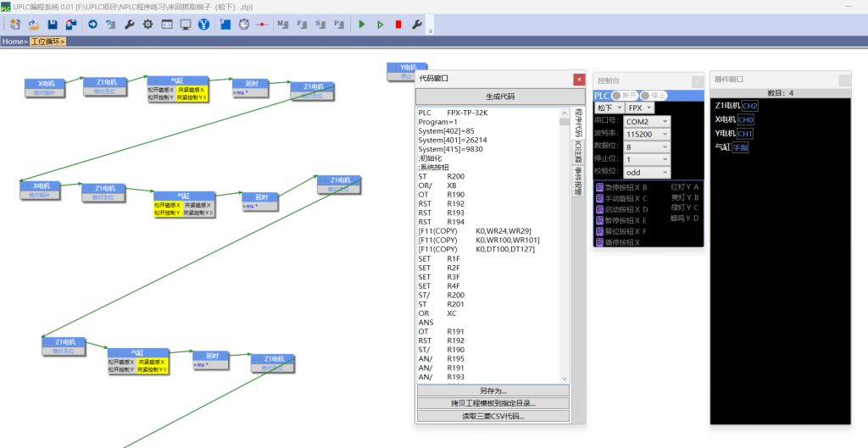
Task: Click the blue arrow circle toolbar icon
Action: [92, 25]
